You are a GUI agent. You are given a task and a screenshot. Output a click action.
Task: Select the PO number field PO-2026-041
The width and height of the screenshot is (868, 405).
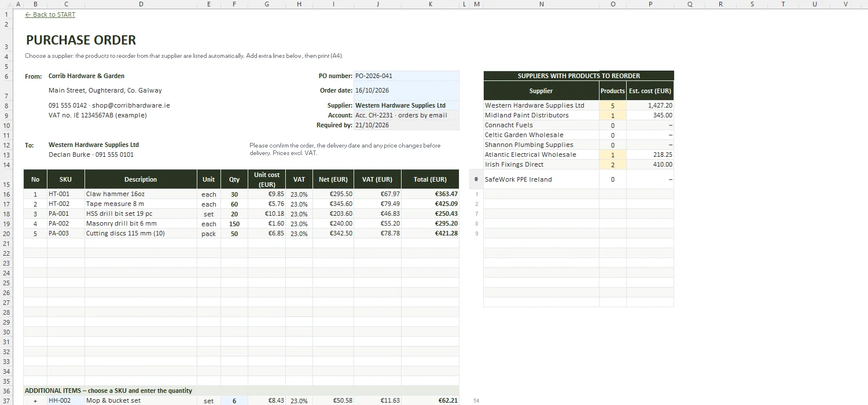click(406, 76)
